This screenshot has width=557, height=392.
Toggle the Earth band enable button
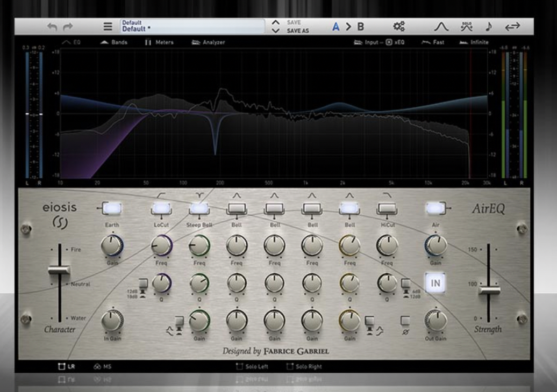point(111,208)
